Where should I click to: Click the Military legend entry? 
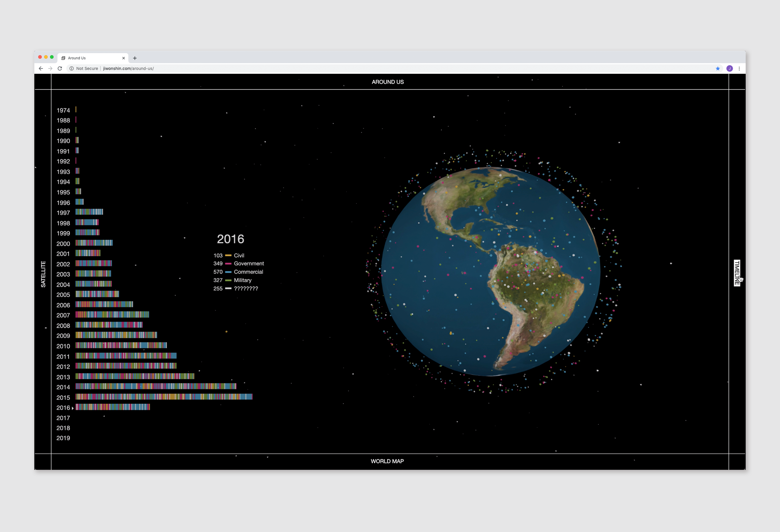click(242, 280)
